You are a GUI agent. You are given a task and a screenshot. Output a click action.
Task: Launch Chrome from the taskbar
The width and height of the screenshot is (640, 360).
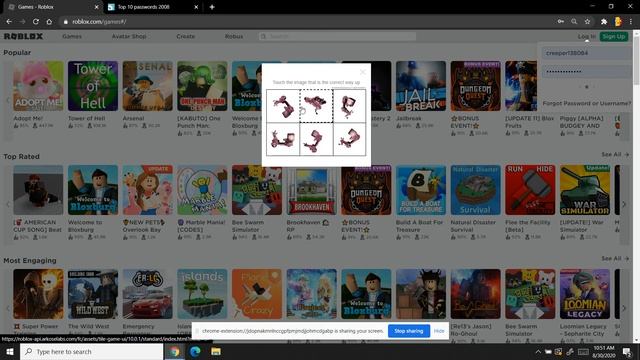pos(175,351)
